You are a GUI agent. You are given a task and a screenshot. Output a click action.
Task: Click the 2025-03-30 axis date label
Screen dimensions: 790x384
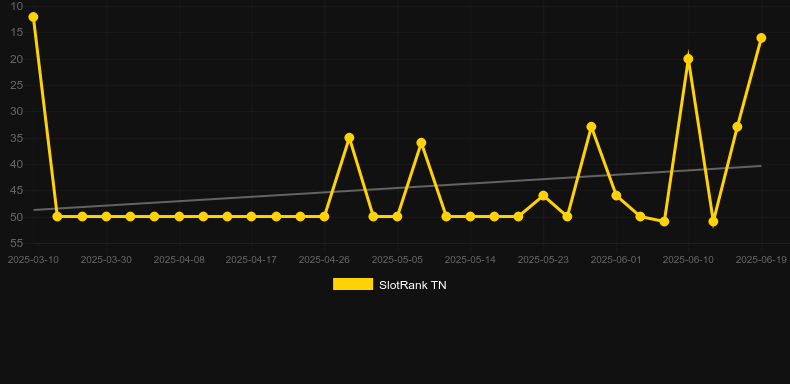(x=106, y=260)
